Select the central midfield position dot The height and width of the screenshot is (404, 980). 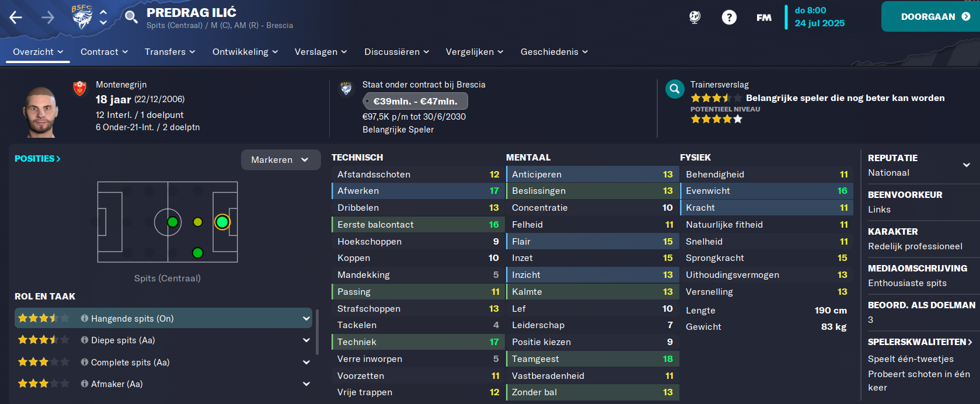coord(173,222)
